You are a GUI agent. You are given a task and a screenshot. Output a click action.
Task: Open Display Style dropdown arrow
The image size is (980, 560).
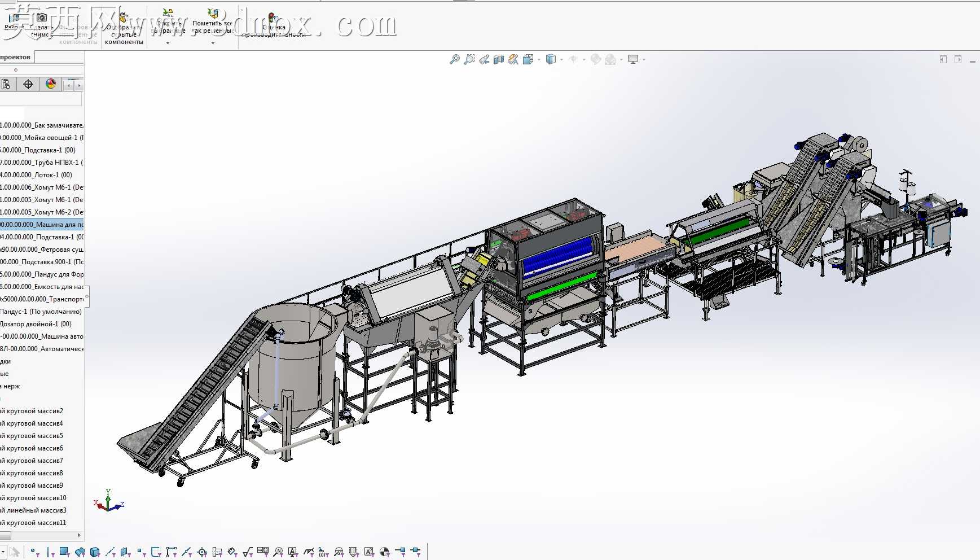[562, 59]
